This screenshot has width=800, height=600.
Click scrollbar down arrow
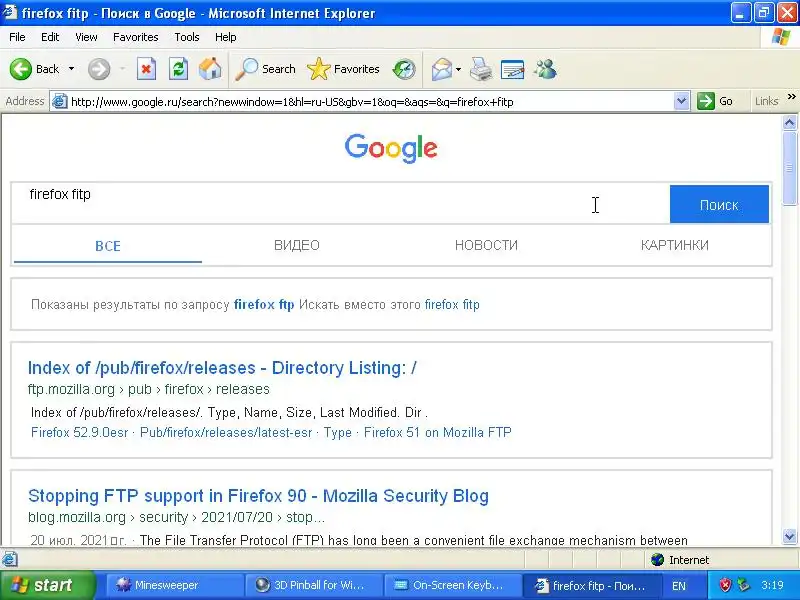[789, 536]
